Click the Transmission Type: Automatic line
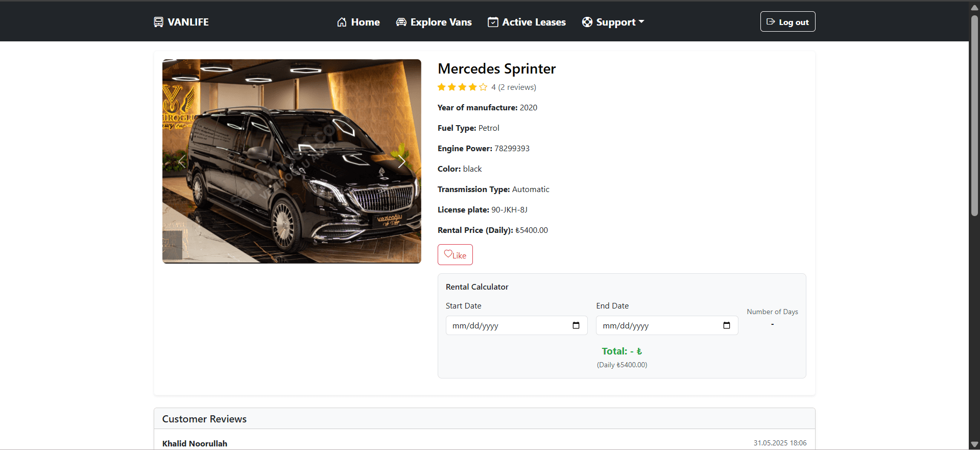This screenshot has height=450, width=980. (493, 190)
